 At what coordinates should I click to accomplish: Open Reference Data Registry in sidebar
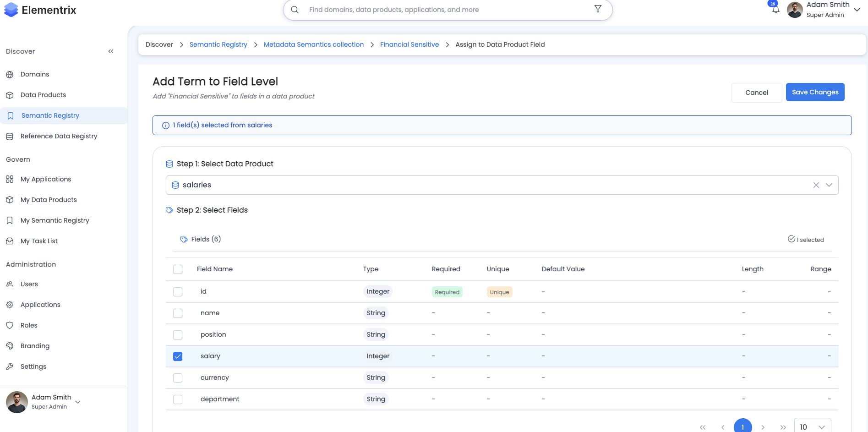(59, 136)
